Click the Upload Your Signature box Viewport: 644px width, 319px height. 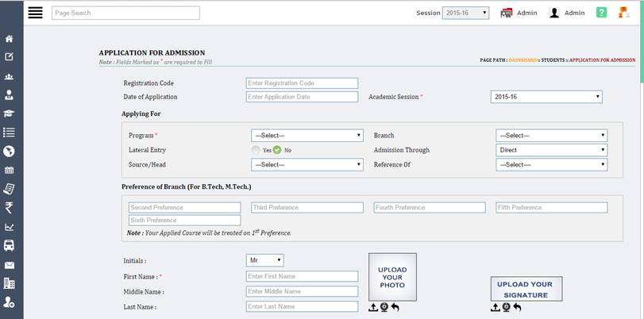pyautogui.click(x=525, y=289)
